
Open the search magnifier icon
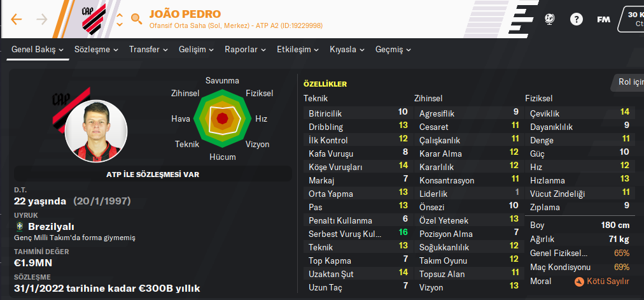point(136,18)
